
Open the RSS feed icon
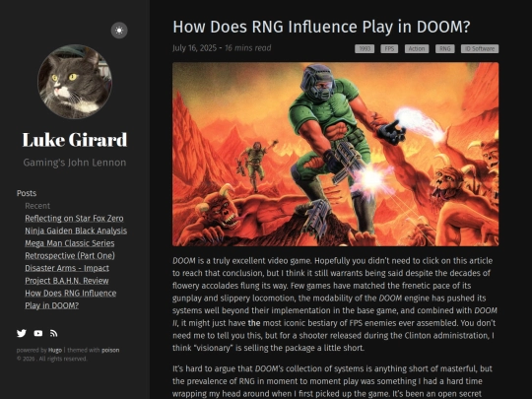pos(53,333)
